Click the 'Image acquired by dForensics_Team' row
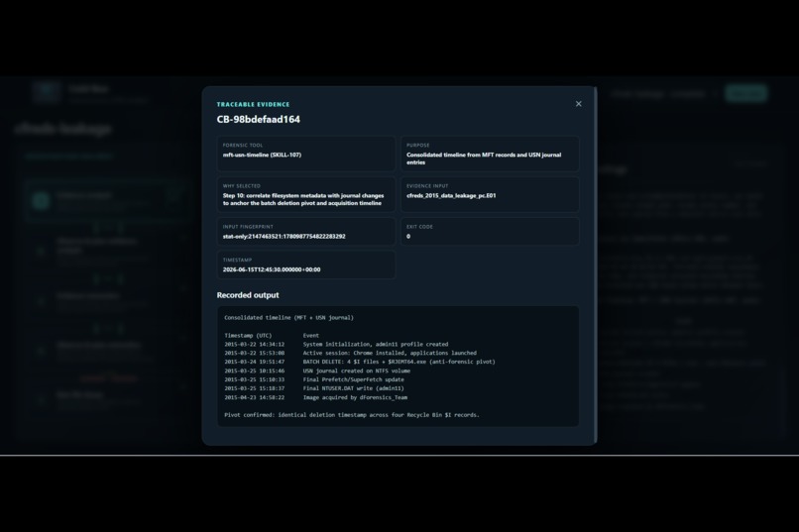Screen dimensions: 799x532 316,397
